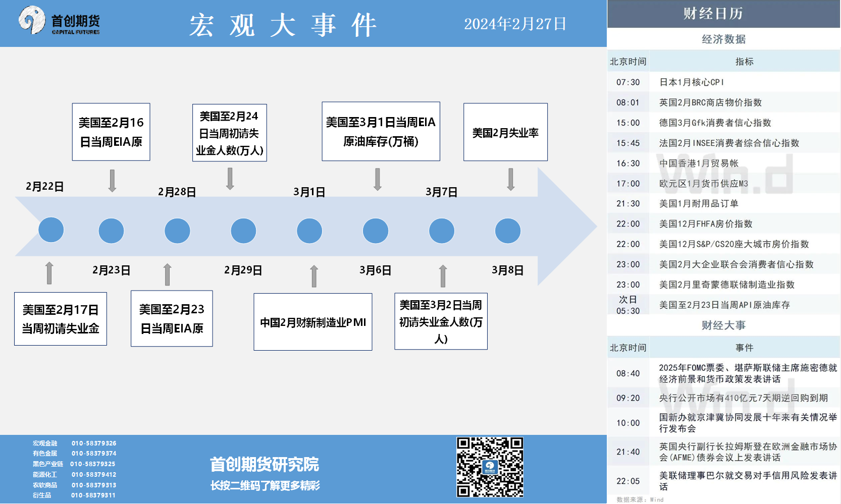The image size is (841, 504).
Task: Click the 经济数据 section heading
Action: (x=723, y=39)
